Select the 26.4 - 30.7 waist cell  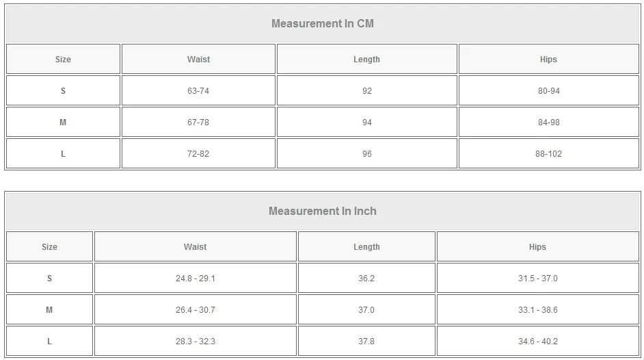(195, 310)
